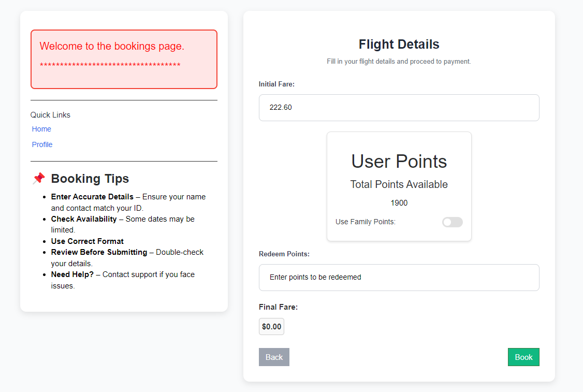Enable the Use Family Points switch
Image resolution: width=583 pixels, height=392 pixels.
click(452, 222)
